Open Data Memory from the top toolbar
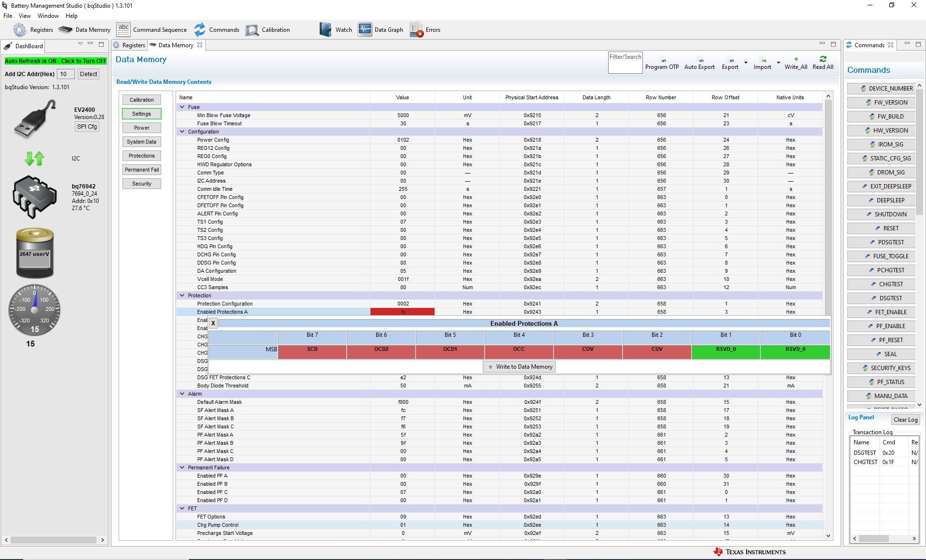The width and height of the screenshot is (926, 560). pyautogui.click(x=84, y=30)
